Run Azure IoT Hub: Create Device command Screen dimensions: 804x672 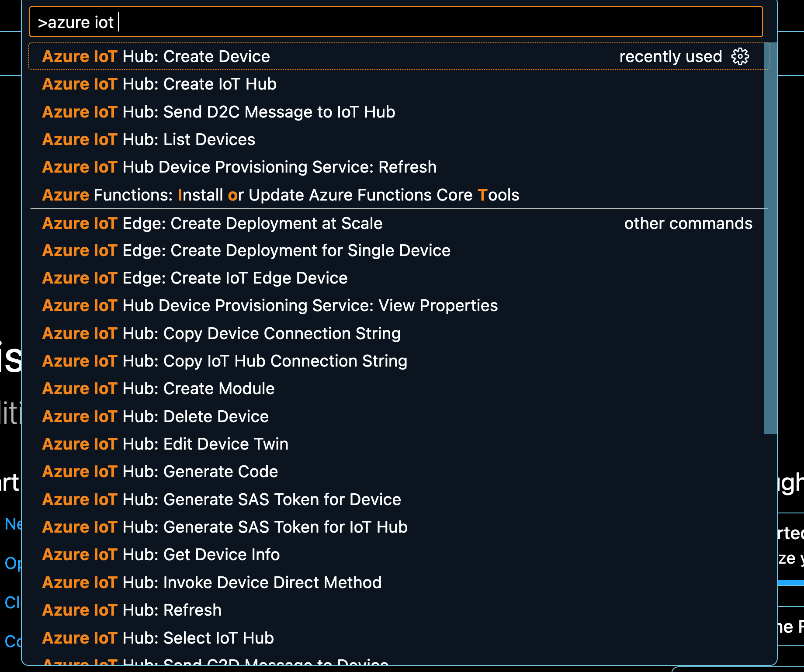tap(156, 57)
